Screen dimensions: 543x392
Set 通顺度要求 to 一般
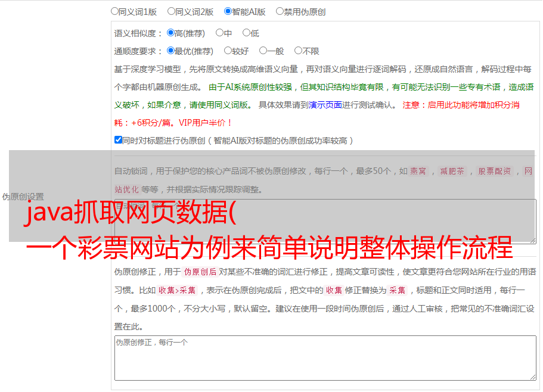click(263, 51)
